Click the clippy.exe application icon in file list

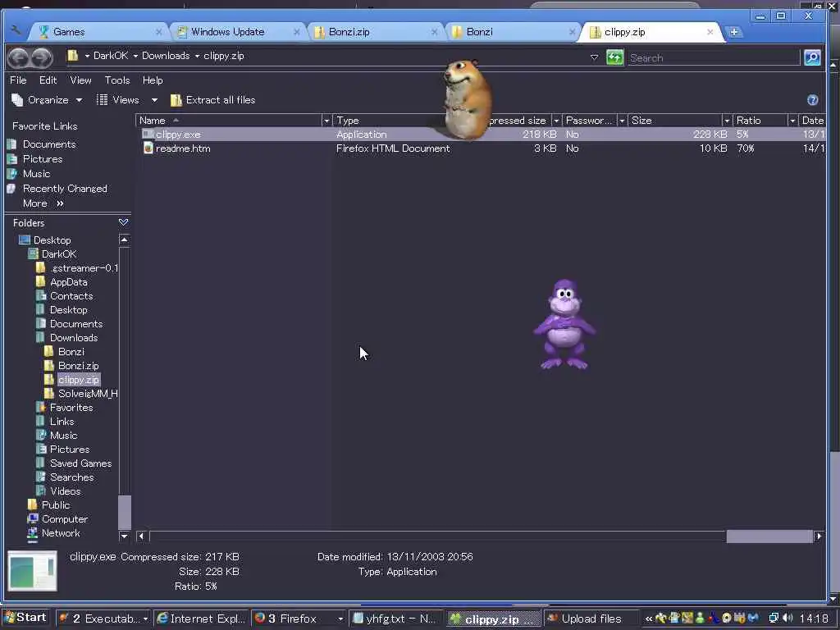point(148,134)
